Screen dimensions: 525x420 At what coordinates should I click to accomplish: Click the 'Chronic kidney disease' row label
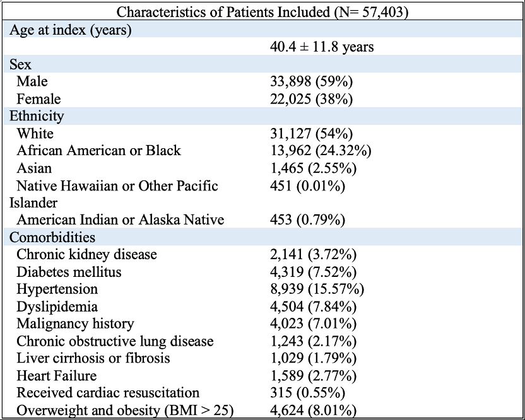point(86,255)
